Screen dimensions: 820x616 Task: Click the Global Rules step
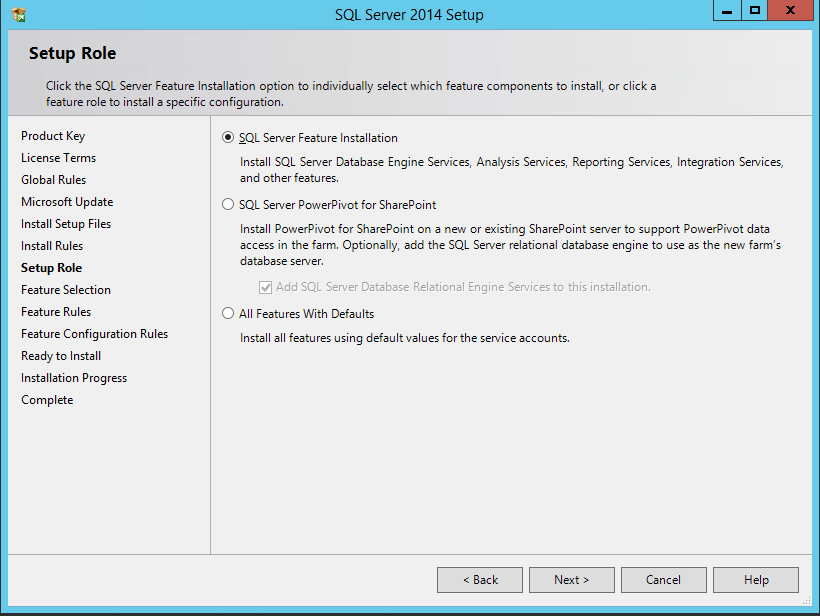(x=53, y=180)
